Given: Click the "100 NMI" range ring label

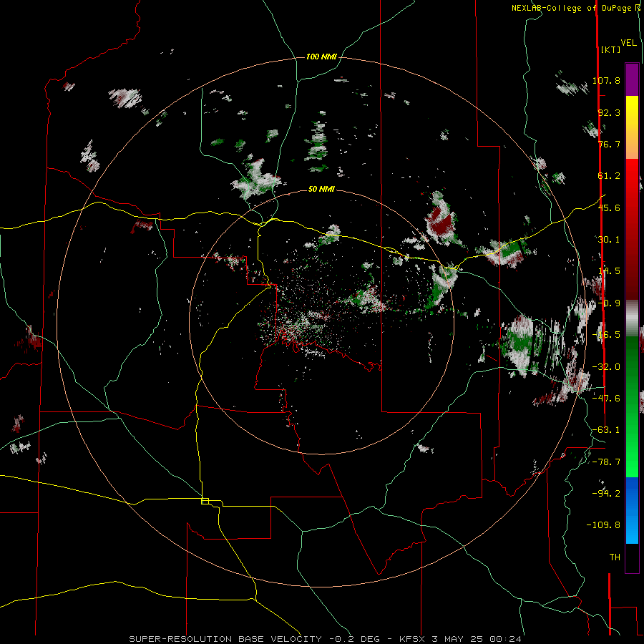Looking at the screenshot, I should coord(321,57).
